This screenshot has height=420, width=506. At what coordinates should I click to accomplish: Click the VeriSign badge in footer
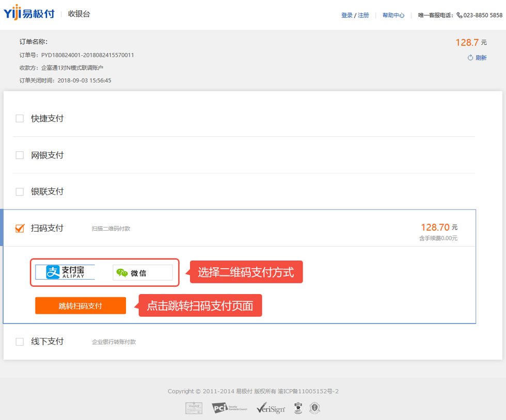(x=271, y=408)
